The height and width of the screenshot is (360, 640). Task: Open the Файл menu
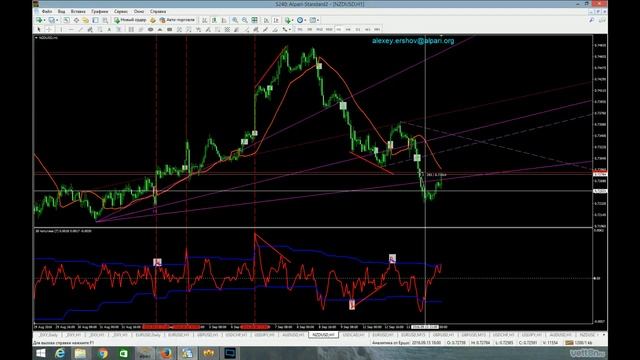47,11
